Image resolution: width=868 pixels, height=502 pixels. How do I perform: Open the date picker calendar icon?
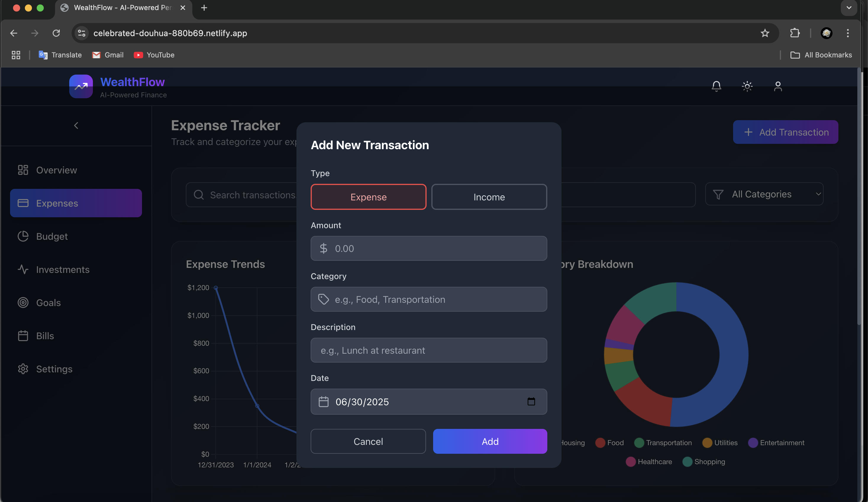click(531, 401)
